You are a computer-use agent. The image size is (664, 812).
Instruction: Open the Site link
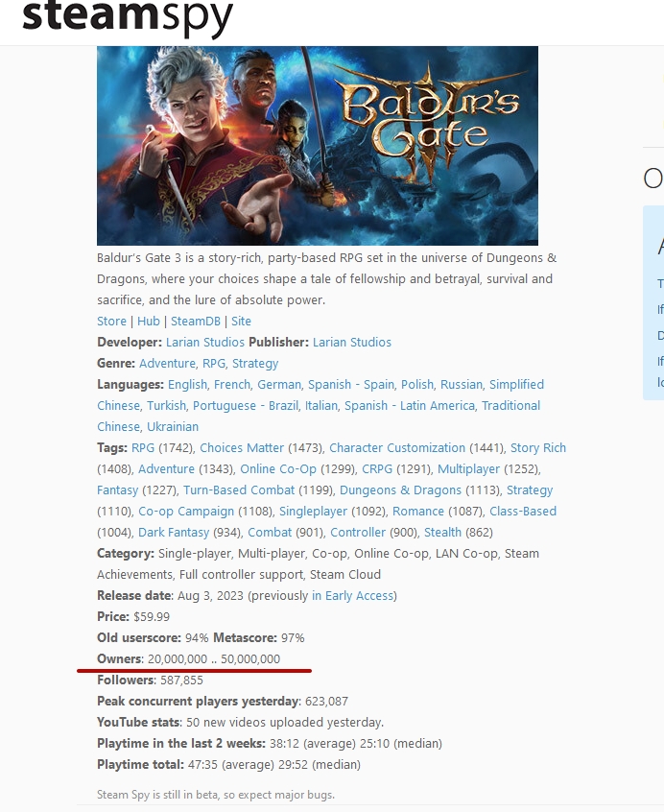click(241, 322)
